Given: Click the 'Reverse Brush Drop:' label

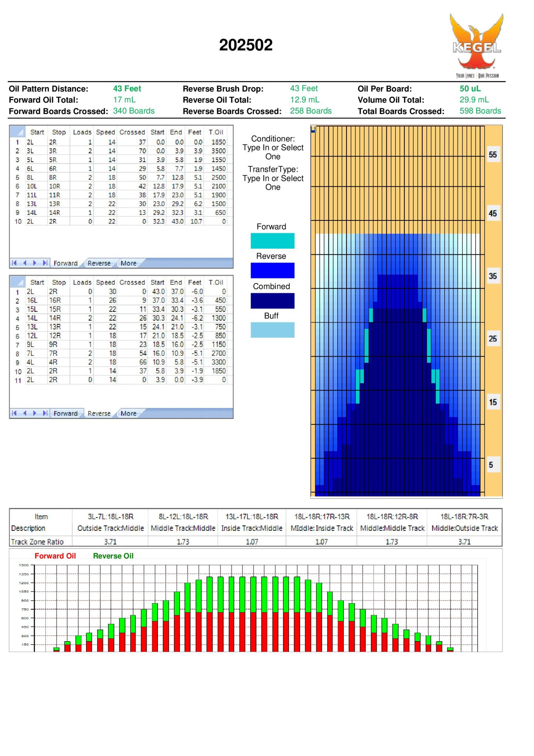Looking at the screenshot, I should 223,89.
